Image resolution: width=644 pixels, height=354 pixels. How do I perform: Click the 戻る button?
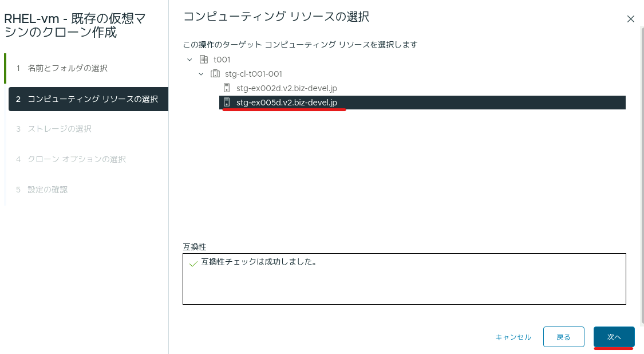click(563, 337)
